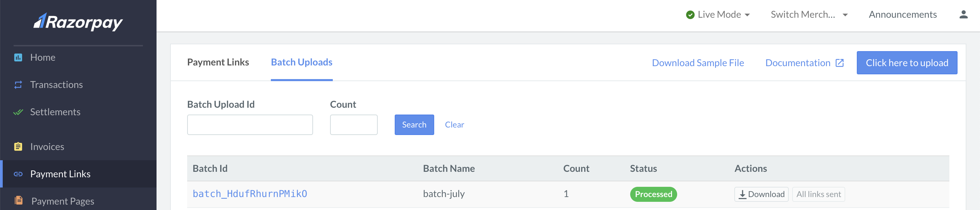Open batch_HdufRhurnPMikO batch link
980x210 pixels.
249,194
